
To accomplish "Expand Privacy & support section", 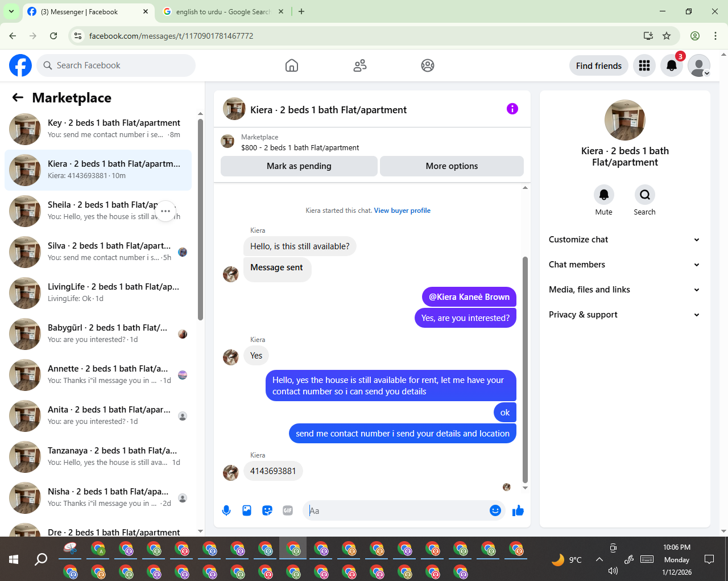I will [x=624, y=315].
